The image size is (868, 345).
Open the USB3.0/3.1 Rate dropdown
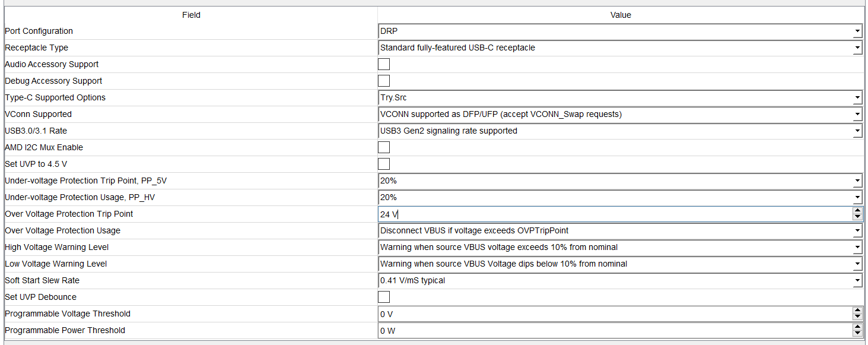[x=857, y=131]
